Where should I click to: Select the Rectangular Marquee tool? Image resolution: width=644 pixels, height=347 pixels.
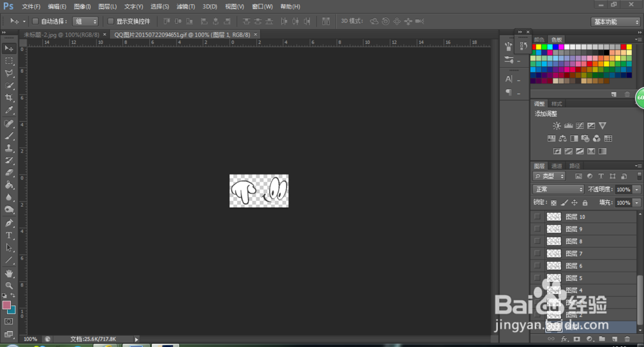point(8,61)
